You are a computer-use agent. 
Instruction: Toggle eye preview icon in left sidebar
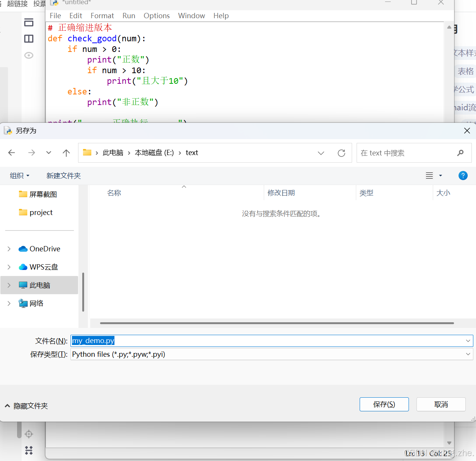point(29,55)
